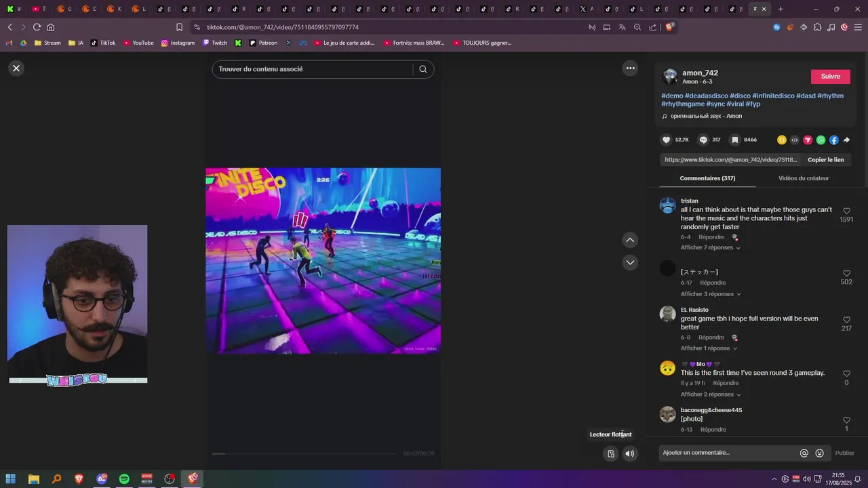This screenshot has height=488, width=868.
Task: Open Spotify from the taskbar
Action: coord(124,479)
